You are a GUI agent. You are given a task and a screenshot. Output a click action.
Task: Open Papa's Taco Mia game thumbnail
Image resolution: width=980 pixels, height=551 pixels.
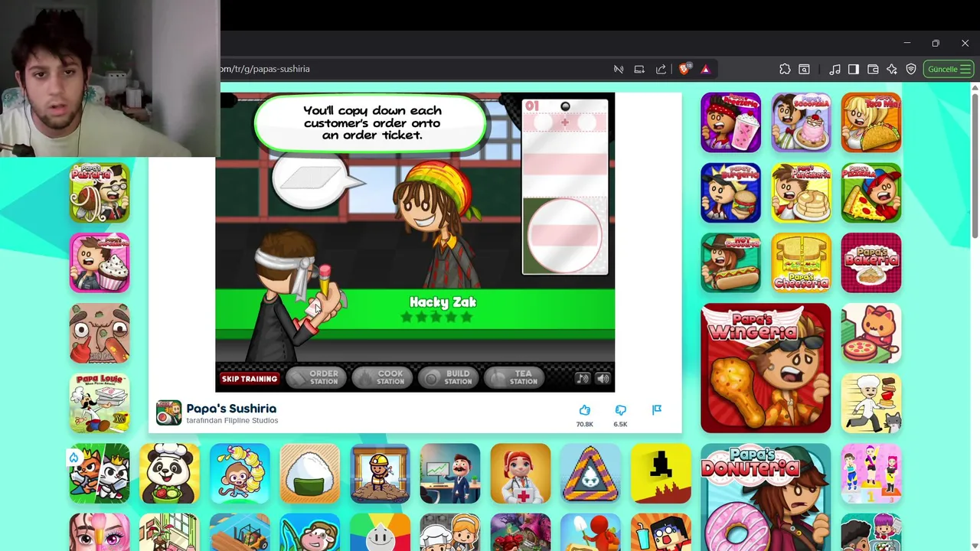click(871, 122)
